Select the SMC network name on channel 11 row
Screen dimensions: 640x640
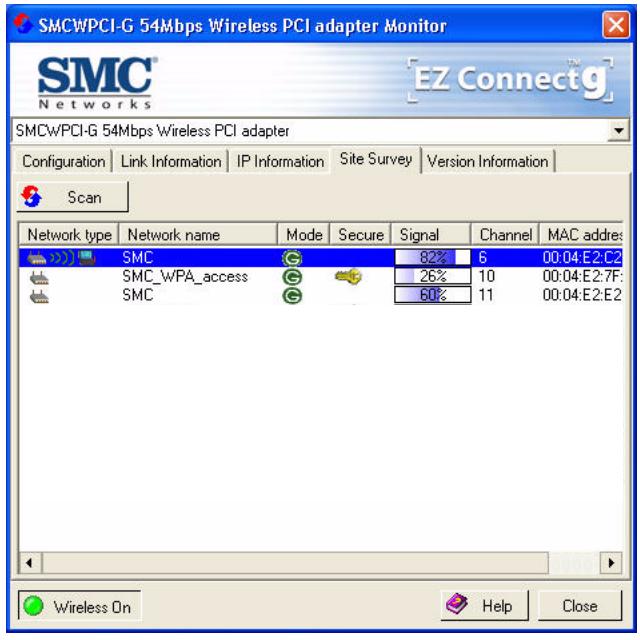pyautogui.click(x=138, y=295)
